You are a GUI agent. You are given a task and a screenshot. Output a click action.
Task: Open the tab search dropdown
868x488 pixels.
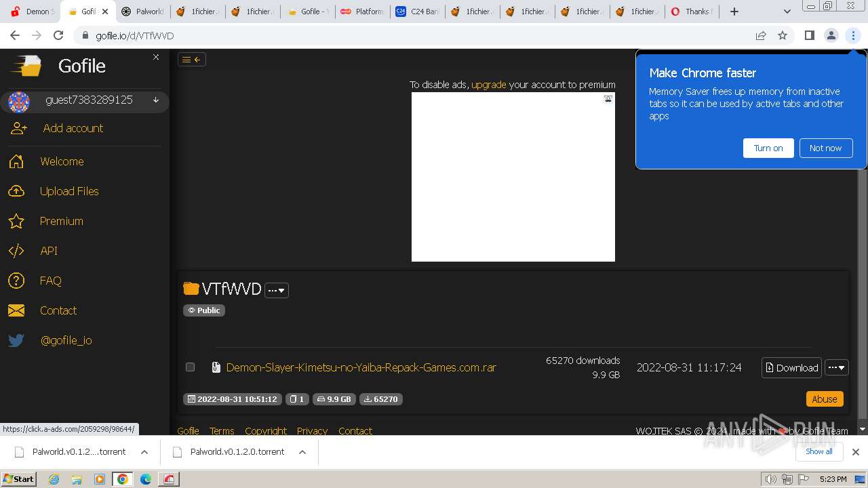coord(787,12)
